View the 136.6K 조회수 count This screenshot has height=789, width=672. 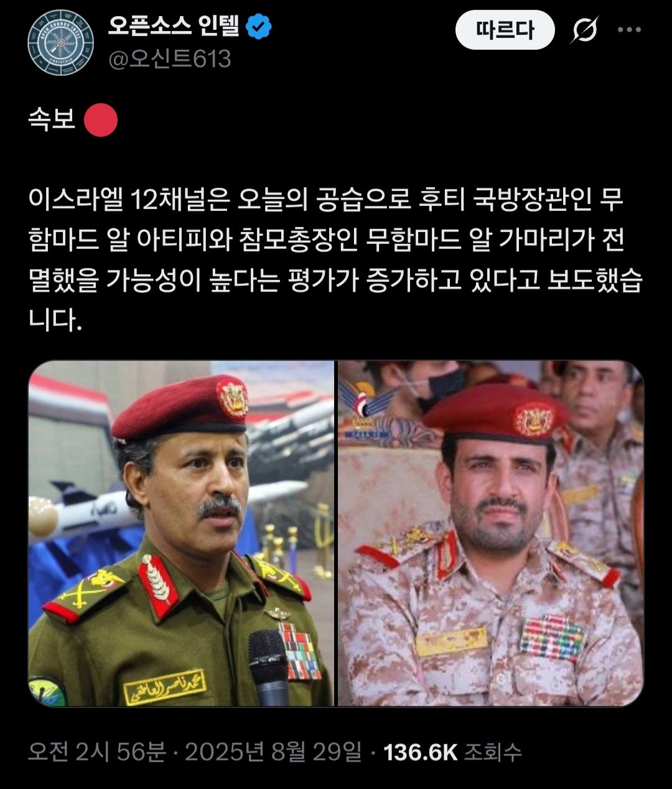tap(452, 752)
